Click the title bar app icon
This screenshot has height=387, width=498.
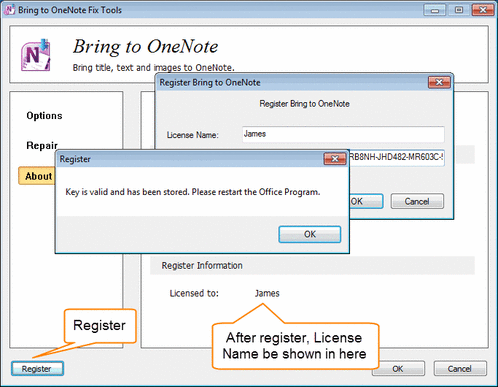coord(10,10)
